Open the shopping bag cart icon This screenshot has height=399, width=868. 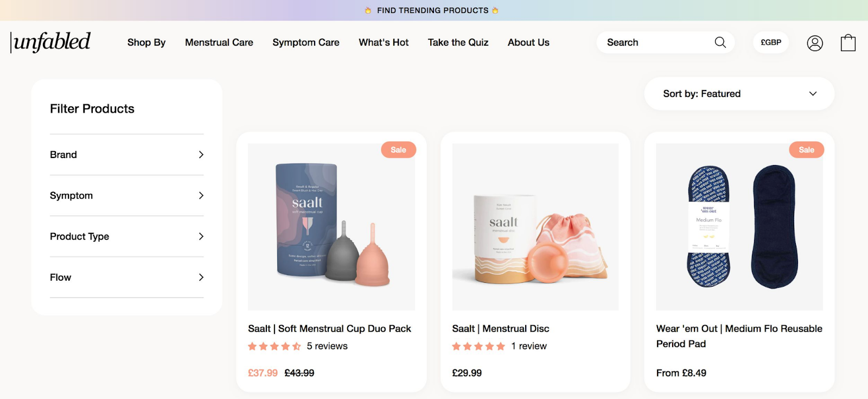click(x=848, y=42)
